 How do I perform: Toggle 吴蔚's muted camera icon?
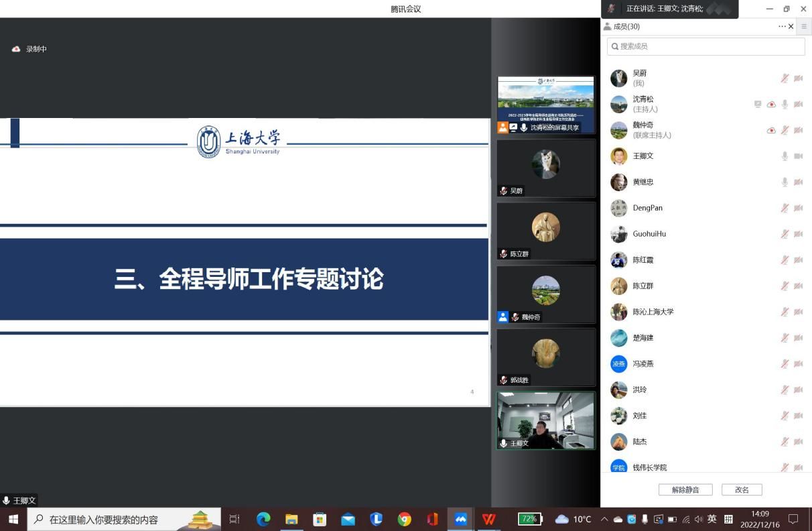point(798,78)
